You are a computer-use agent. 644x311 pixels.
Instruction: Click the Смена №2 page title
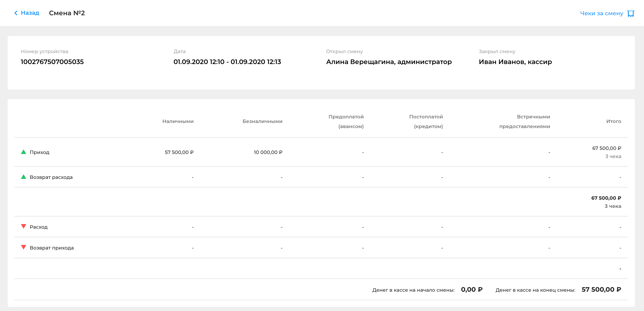(67, 13)
